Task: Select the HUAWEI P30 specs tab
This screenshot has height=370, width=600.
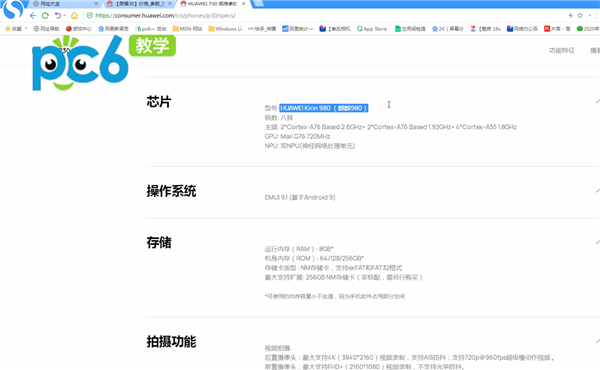Action: point(213,4)
